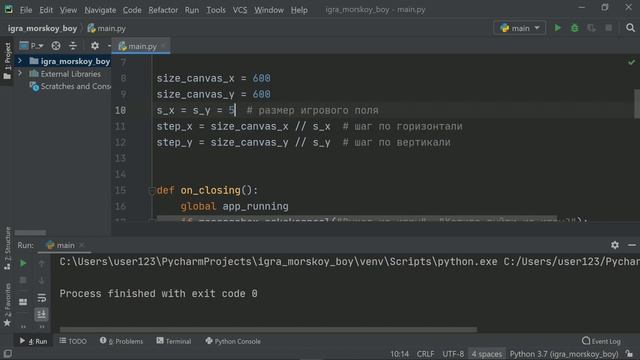Viewport: 640px width, 360px height.
Task: Click the top toolbar Stop square
Action: (609, 28)
